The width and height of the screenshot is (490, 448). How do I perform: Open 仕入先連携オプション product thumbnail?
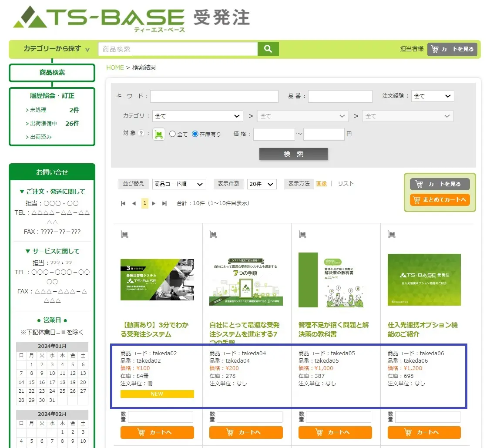tap(424, 280)
